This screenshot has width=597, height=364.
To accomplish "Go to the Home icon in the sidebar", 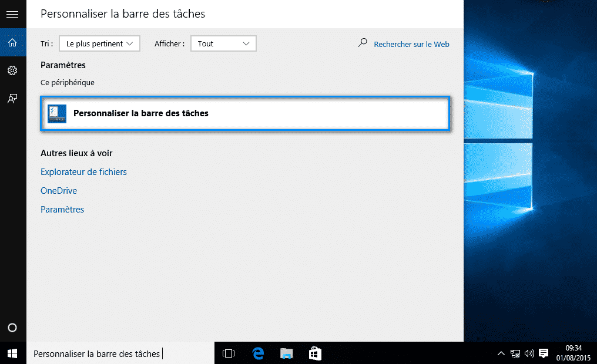I will tap(12, 43).
